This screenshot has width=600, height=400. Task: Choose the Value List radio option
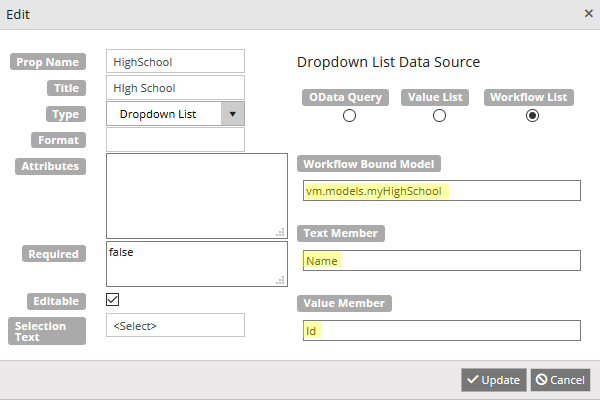[x=439, y=116]
